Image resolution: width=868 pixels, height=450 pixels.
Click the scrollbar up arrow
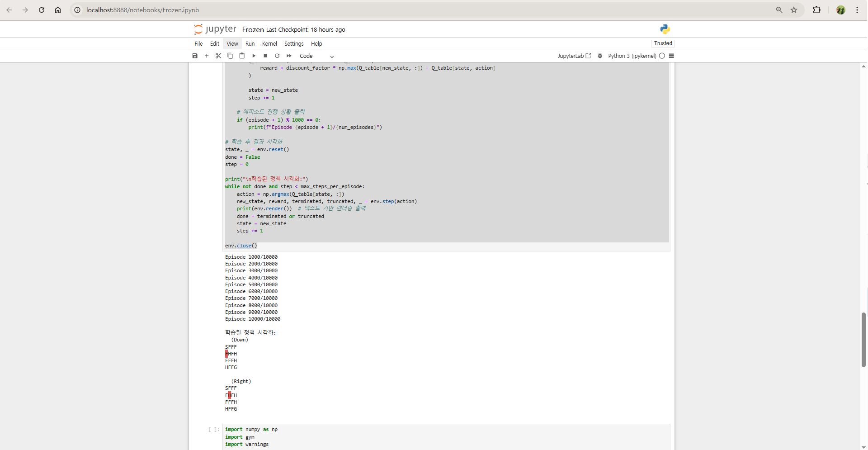[x=863, y=66]
